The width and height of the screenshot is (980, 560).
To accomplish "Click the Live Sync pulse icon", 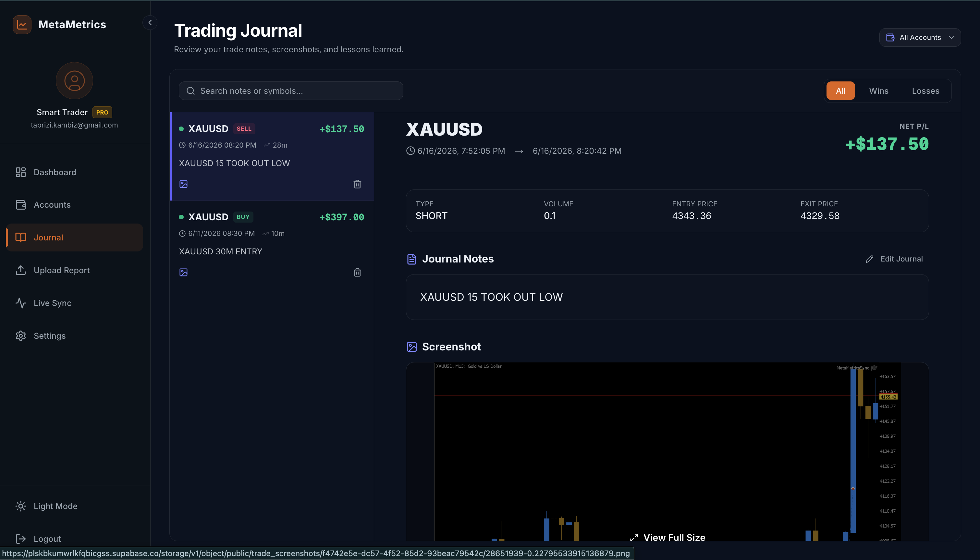I will [x=21, y=303].
